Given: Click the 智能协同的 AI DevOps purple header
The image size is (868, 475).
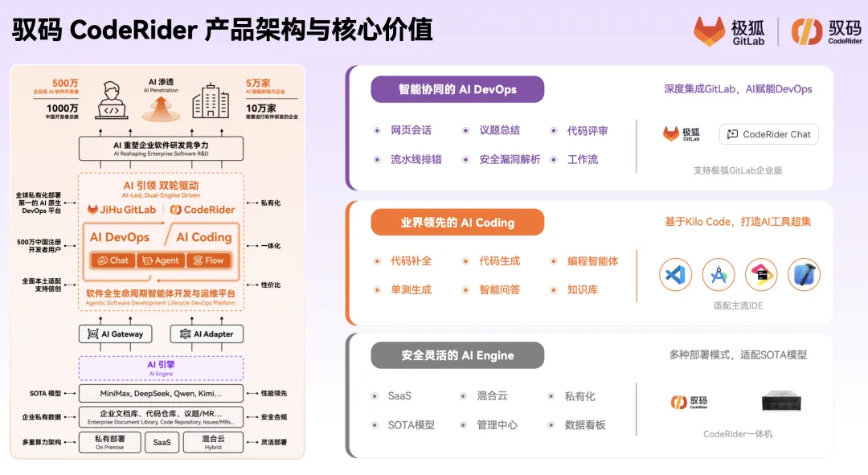Looking at the screenshot, I should point(457,89).
